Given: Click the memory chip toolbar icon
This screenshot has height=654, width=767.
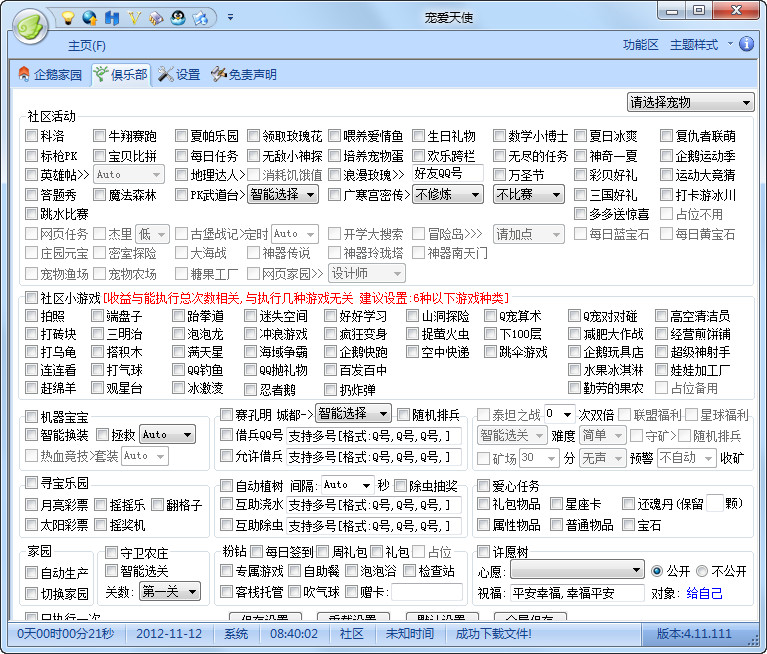Looking at the screenshot, I should click(x=156, y=18).
